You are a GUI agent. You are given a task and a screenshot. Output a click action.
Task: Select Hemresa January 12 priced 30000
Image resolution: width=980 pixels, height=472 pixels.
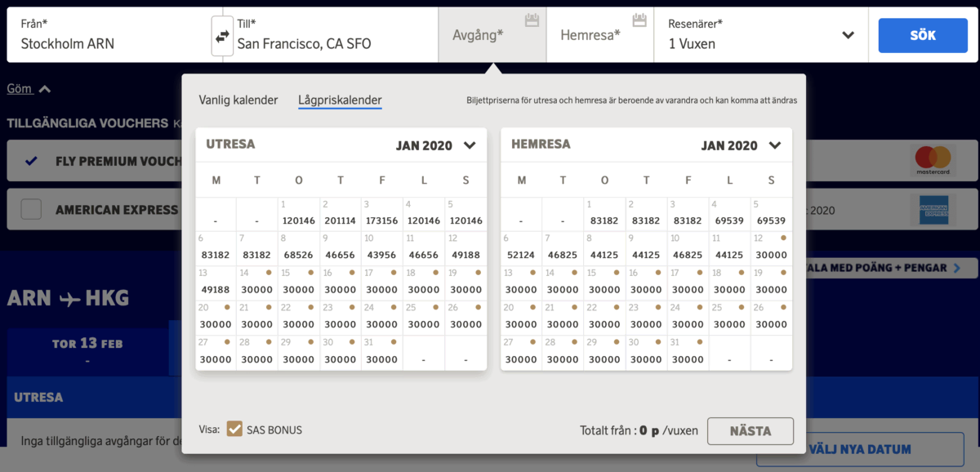(x=771, y=248)
